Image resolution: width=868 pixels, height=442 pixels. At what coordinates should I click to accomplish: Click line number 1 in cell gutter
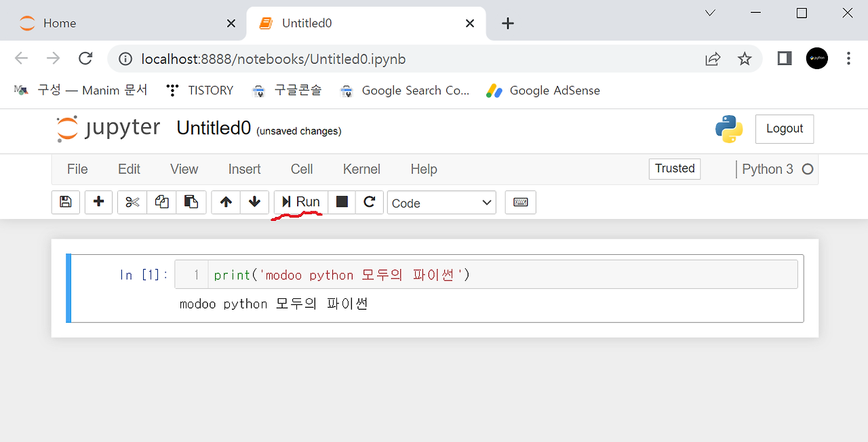[197, 275]
